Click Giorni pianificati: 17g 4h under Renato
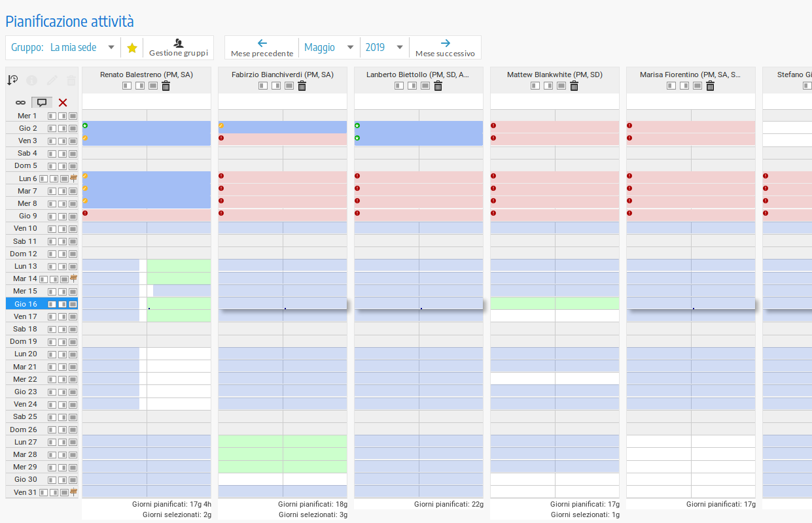This screenshot has height=523, width=812. [x=171, y=505]
